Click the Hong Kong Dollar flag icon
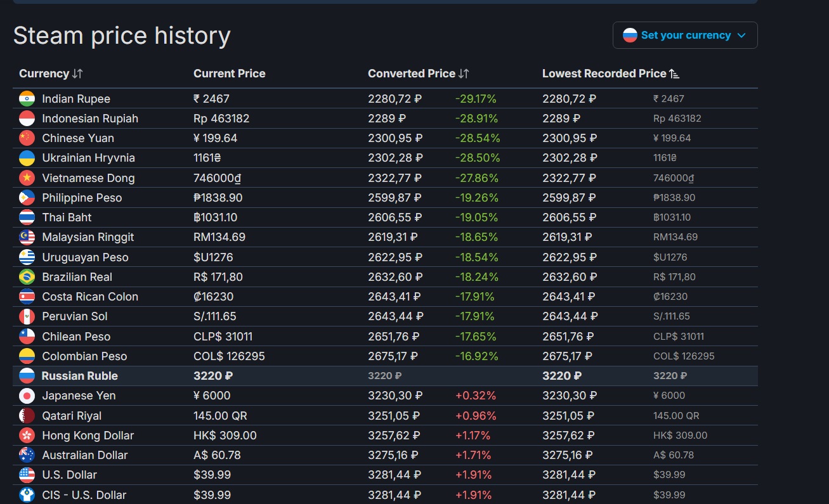829x504 pixels. tap(27, 436)
